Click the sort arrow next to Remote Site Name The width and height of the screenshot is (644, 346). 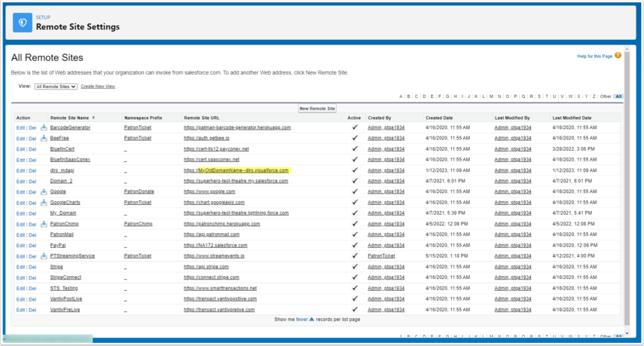(x=93, y=118)
